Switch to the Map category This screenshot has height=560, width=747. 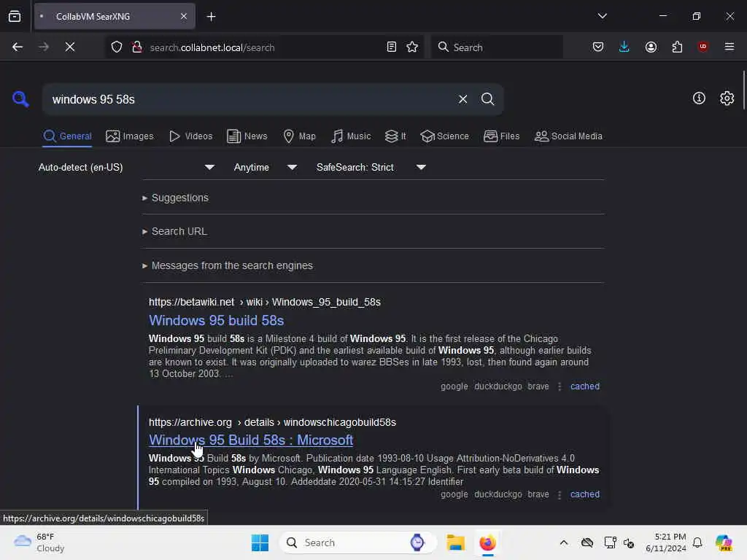300,136
